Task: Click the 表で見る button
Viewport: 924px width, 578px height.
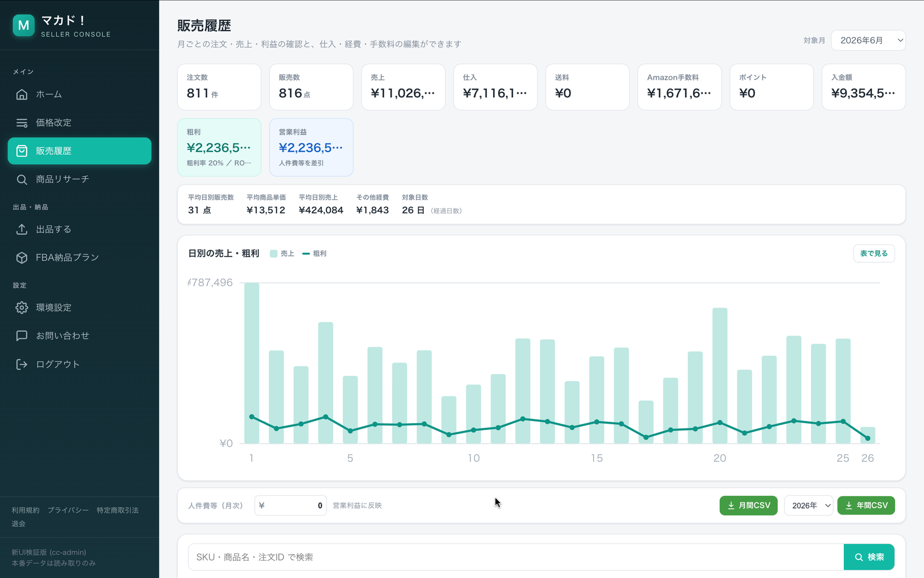Action: [x=874, y=254]
